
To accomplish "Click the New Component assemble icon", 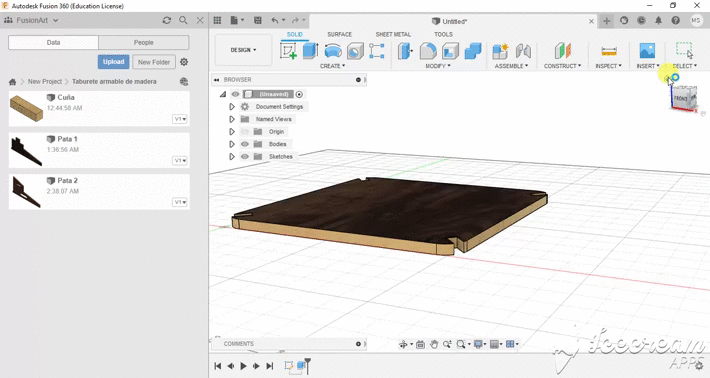I will coord(500,51).
